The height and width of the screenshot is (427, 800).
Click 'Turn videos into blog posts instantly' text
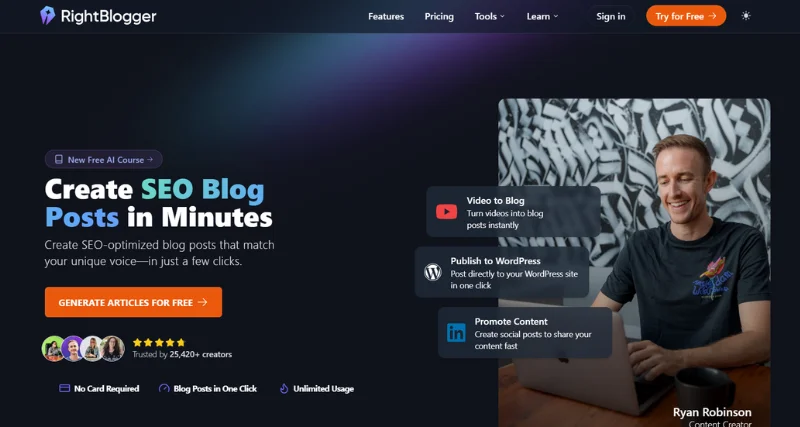[x=505, y=219]
